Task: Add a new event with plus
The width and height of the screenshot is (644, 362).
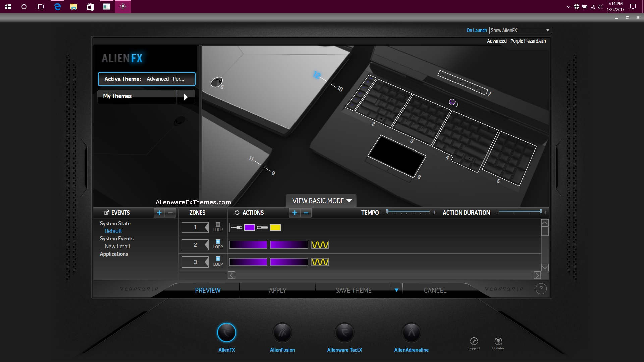Action: pos(159,213)
